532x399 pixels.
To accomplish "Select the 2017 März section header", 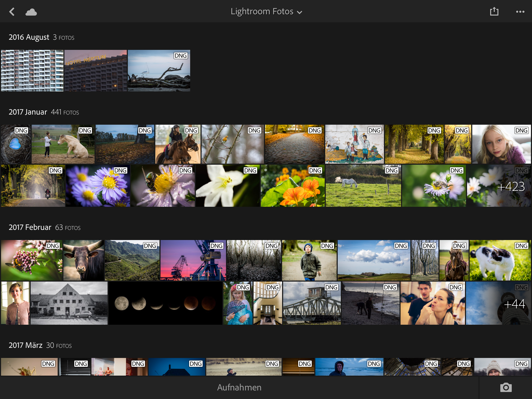I will (40, 345).
